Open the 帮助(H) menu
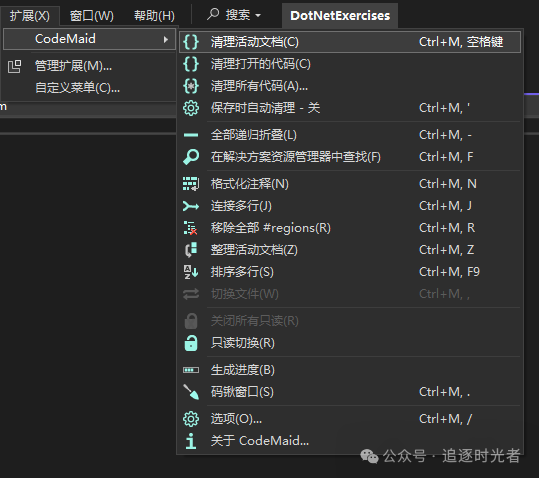This screenshot has height=478, width=539. pyautogui.click(x=154, y=16)
